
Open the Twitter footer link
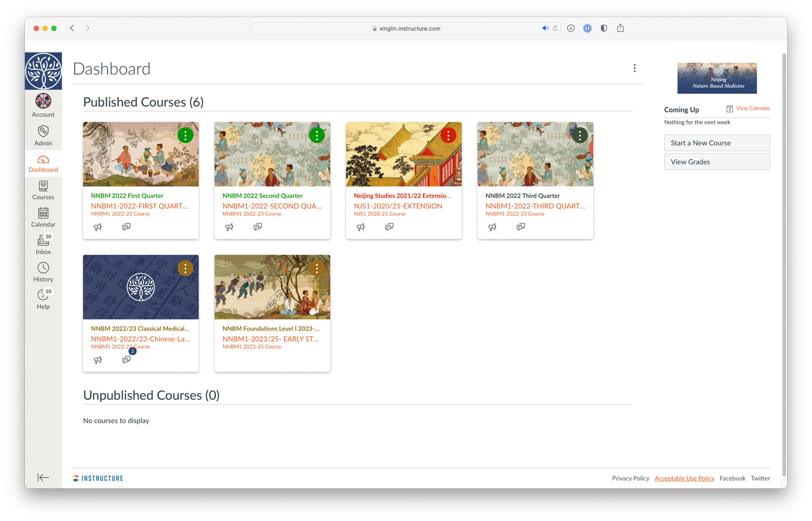(761, 478)
